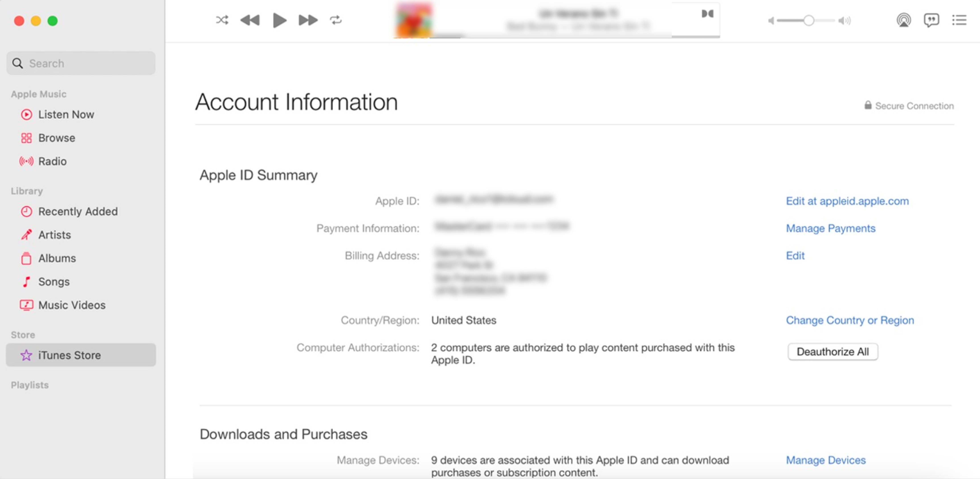980x479 pixels.
Task: Click the Browse sidebar item
Action: (56, 138)
